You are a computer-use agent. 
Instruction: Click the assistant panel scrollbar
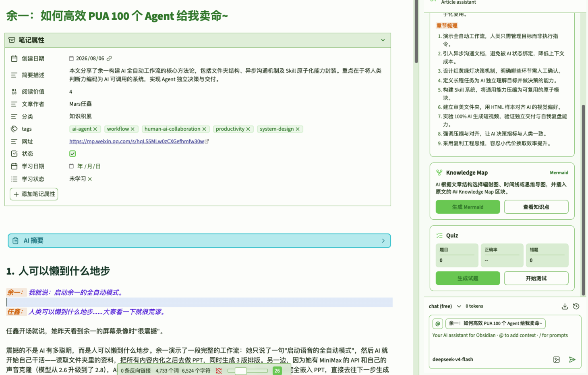583,200
